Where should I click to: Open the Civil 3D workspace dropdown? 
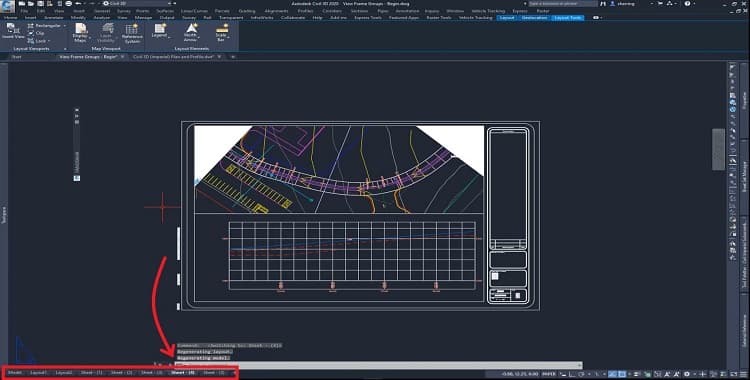(x=138, y=3)
